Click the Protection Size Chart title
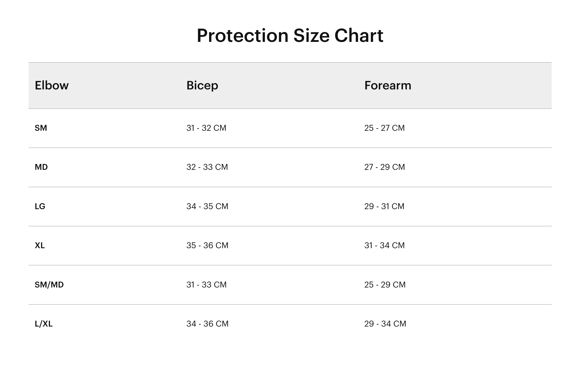Screen dimensions: 588x371 [x=290, y=35]
